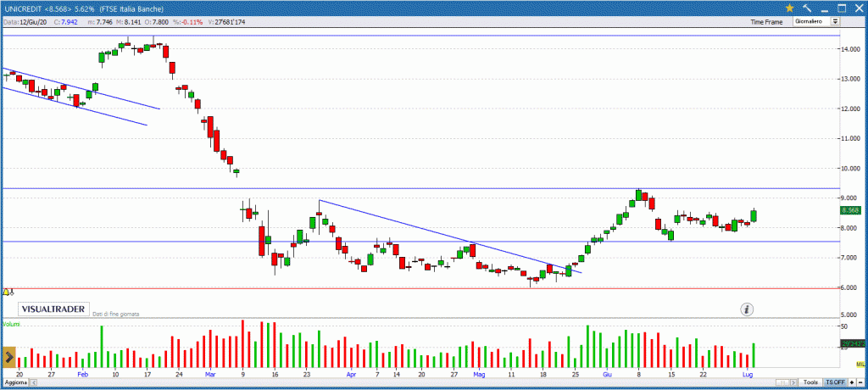Click the Giu date axis label
The height and width of the screenshot is (390, 868).
point(608,374)
